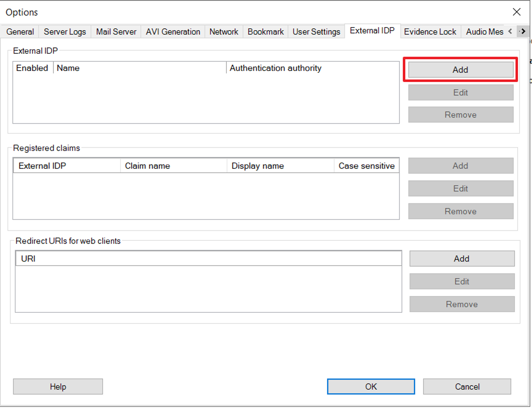Select the Mail Server tab
The width and height of the screenshot is (532, 408).
click(116, 32)
